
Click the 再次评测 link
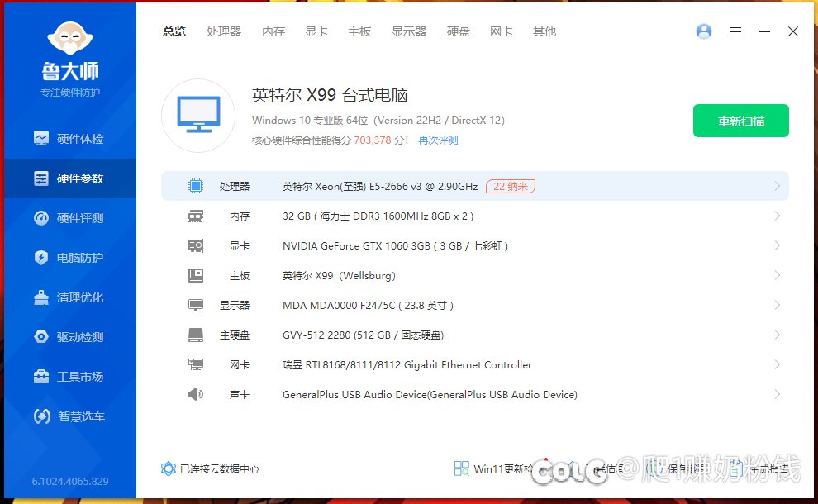coord(438,140)
